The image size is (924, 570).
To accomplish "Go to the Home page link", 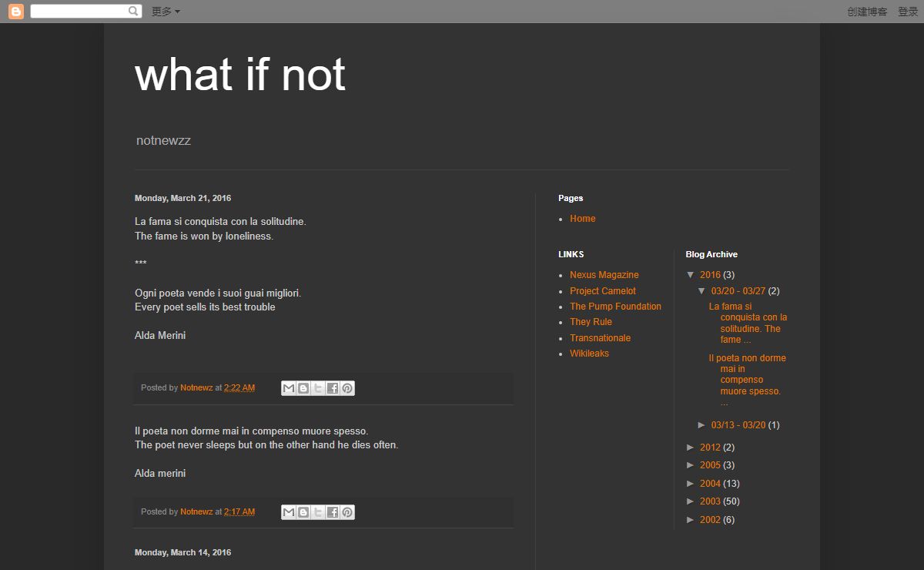I will click(x=582, y=219).
